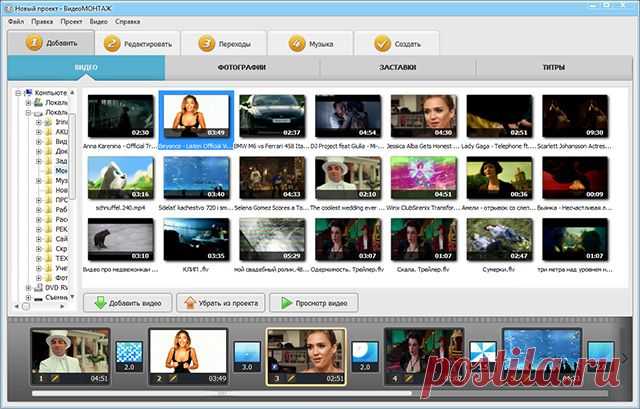The image size is (640, 409).
Task: Click the pencil edit icon on timeline clip 2
Action: coord(173,379)
